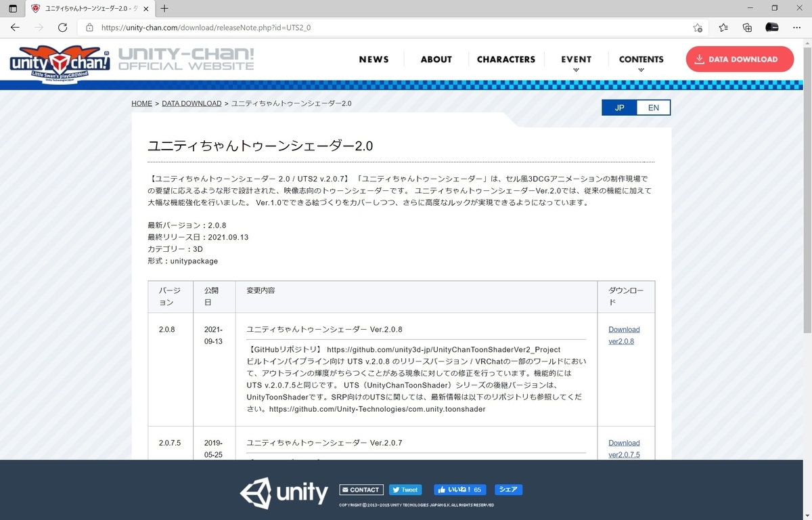Close the ユニティちゃんトゥーンシェーダー tab

click(148, 9)
